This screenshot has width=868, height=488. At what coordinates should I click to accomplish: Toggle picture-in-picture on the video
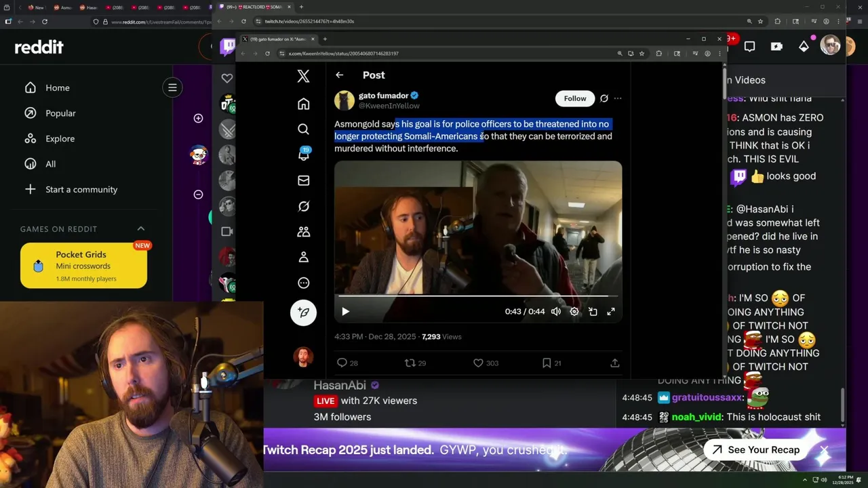pos(593,312)
